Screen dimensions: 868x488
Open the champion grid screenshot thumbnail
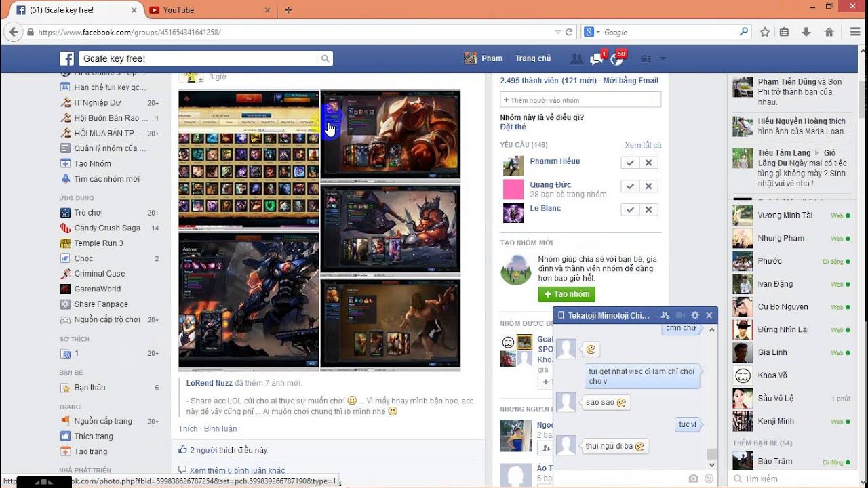coord(248,160)
